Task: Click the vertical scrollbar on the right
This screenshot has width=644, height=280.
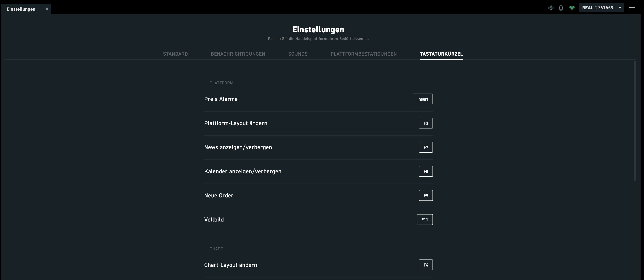Action: click(x=634, y=120)
